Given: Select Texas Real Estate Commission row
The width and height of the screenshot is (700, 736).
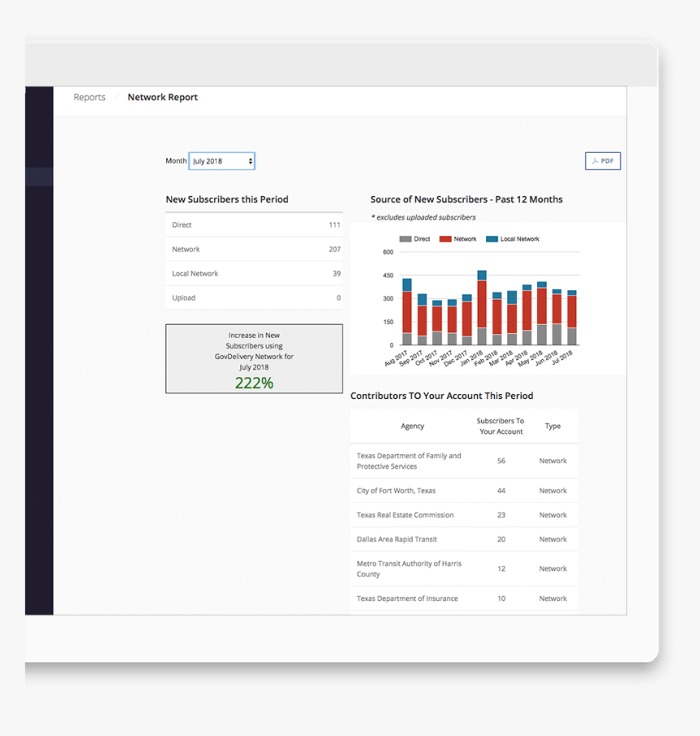Looking at the screenshot, I should [x=464, y=515].
